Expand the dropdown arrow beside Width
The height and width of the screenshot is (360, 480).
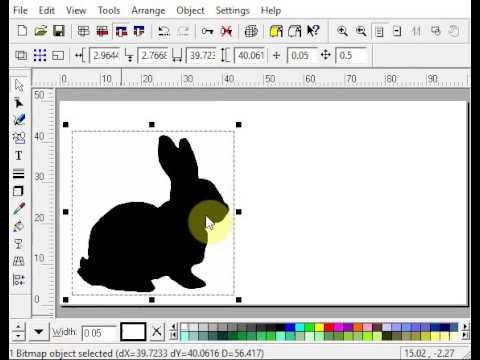(x=38, y=332)
